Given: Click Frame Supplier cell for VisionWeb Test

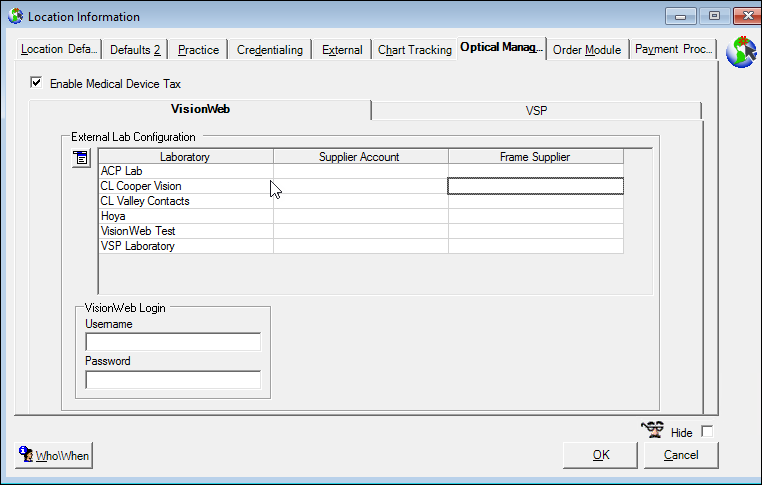Looking at the screenshot, I should click(x=536, y=231).
